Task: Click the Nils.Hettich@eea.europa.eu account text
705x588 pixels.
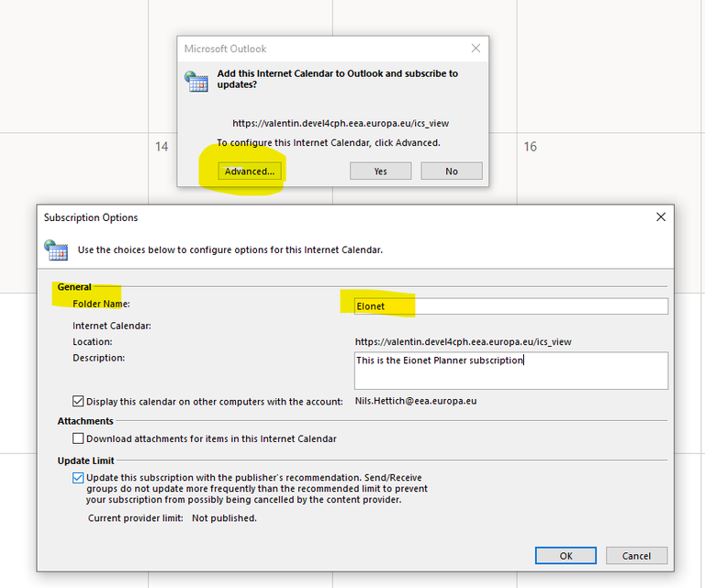Action: point(416,401)
